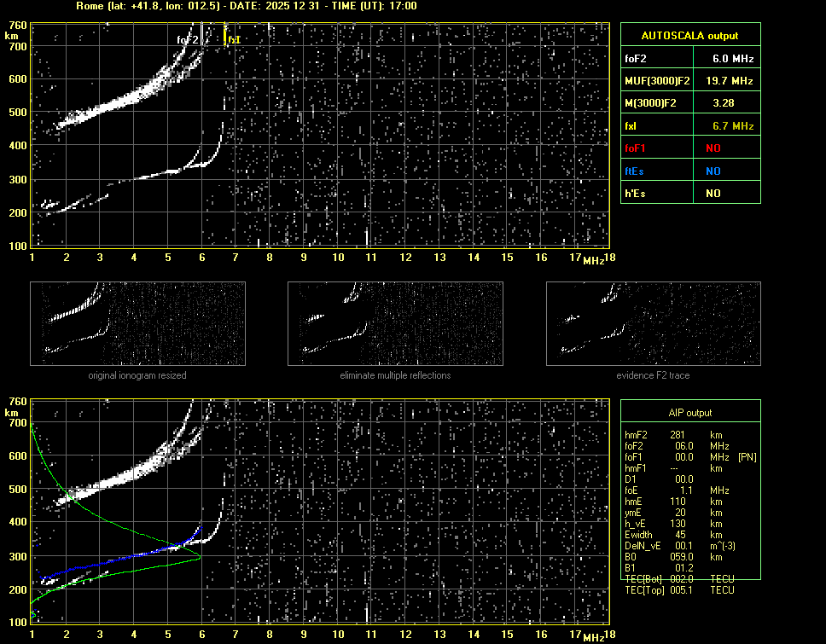The height and width of the screenshot is (644, 826).
Task: Click the green profile peak in lower ionogram
Action: (x=199, y=558)
